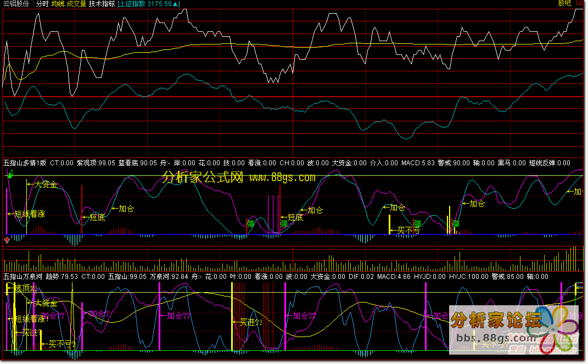Screen dimensions: 588x364
Task: Click the MACD:4.66 readout
Action: (x=394, y=277)
